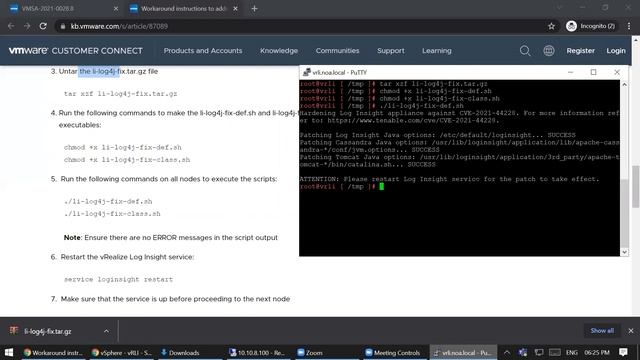Select the Workaround instructions tab
Screen dimensions: 640x360
184,9
